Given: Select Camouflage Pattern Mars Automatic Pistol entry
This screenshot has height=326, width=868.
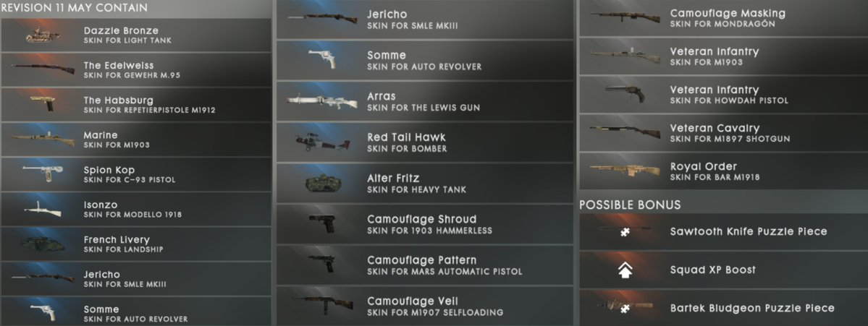Looking at the screenshot, I should coord(425,265).
